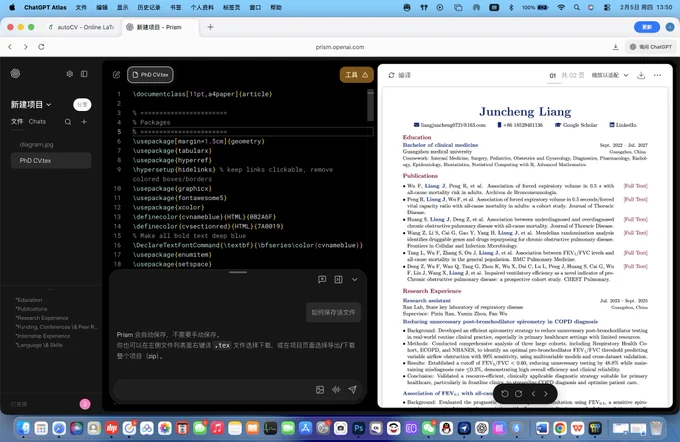
Task: Open the 文件 menu in menu bar
Action: 81,7
